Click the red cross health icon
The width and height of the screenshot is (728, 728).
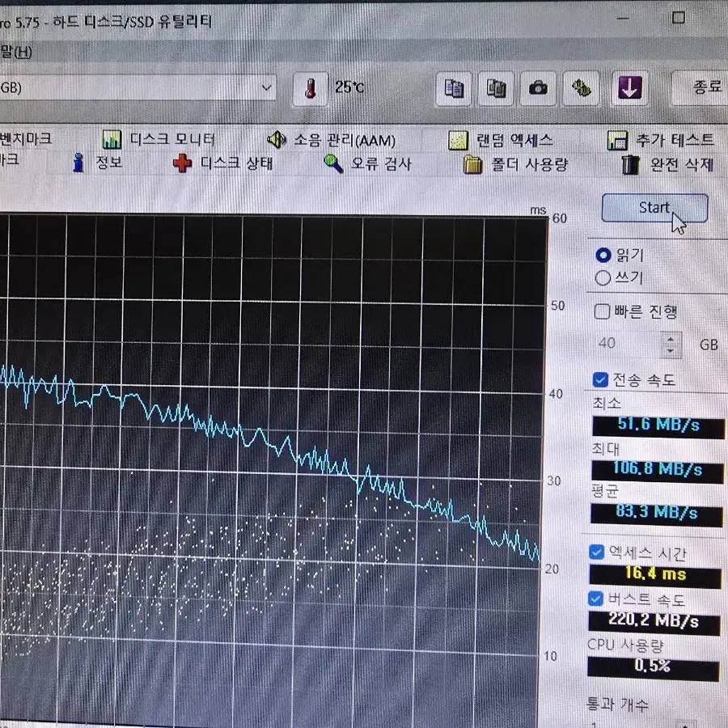pos(182,163)
